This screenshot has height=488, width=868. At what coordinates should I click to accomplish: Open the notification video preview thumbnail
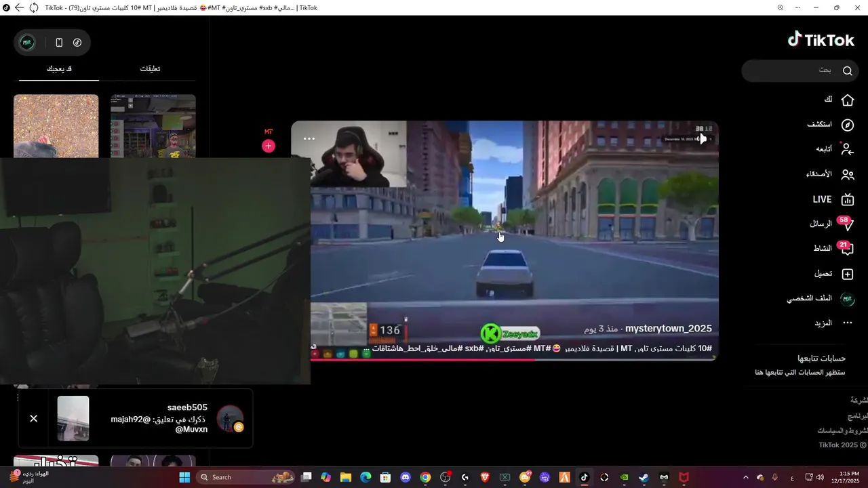coord(73,418)
